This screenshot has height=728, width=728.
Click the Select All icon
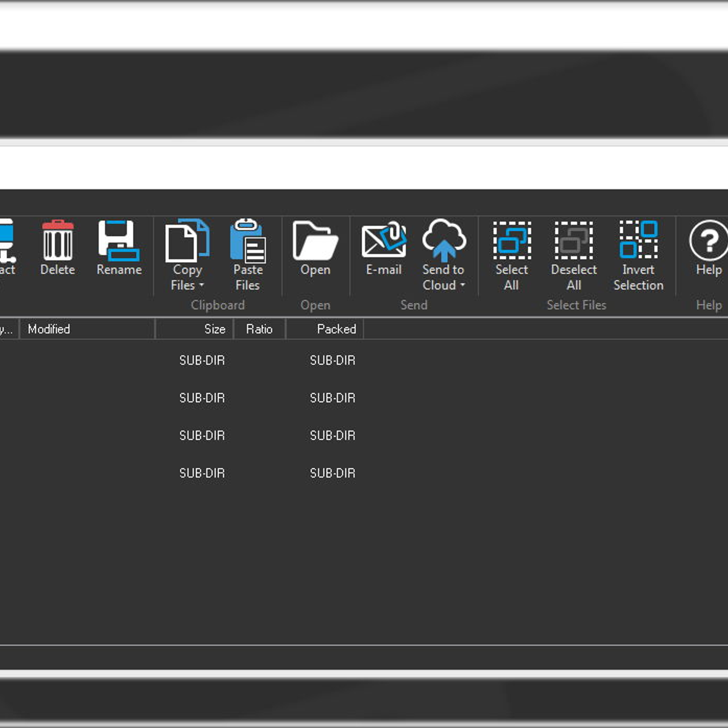512,240
